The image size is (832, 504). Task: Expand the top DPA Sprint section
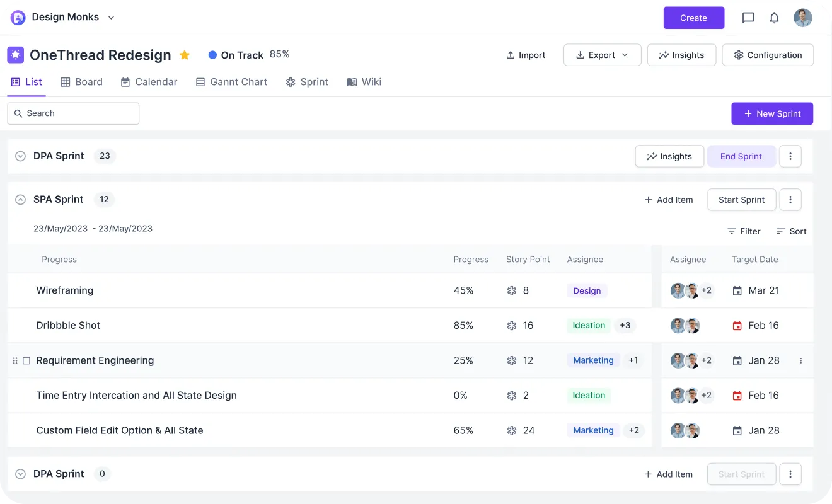[x=20, y=156]
